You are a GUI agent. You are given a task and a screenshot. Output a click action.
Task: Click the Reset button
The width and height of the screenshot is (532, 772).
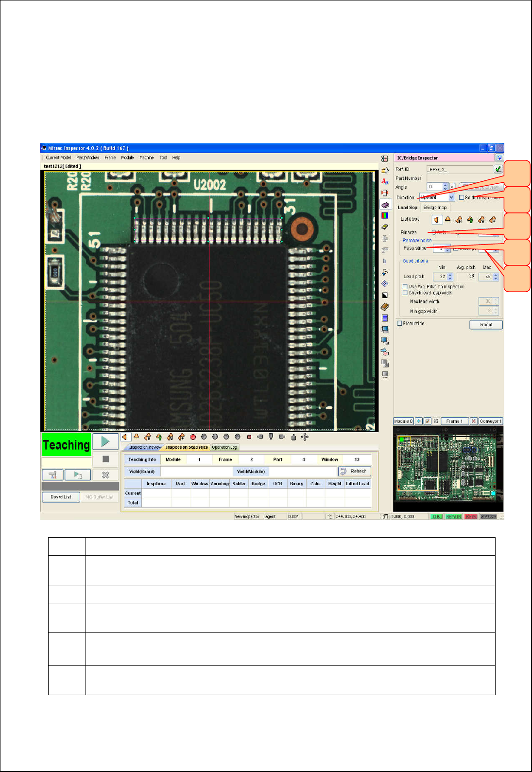point(486,325)
